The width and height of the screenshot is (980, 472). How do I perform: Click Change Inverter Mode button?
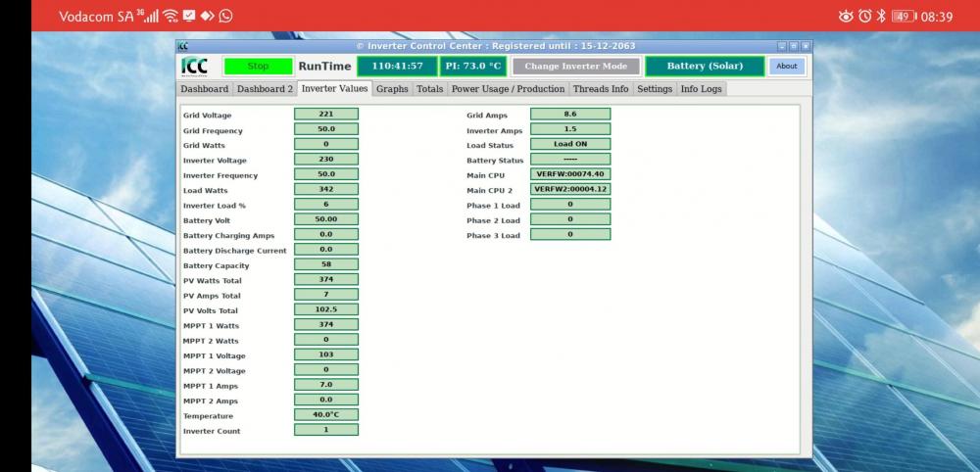[576, 67]
